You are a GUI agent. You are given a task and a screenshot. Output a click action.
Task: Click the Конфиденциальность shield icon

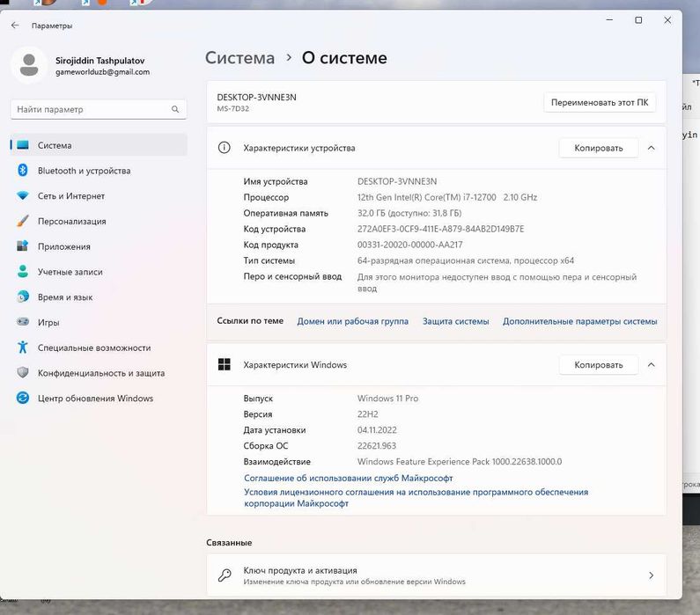[x=23, y=372]
